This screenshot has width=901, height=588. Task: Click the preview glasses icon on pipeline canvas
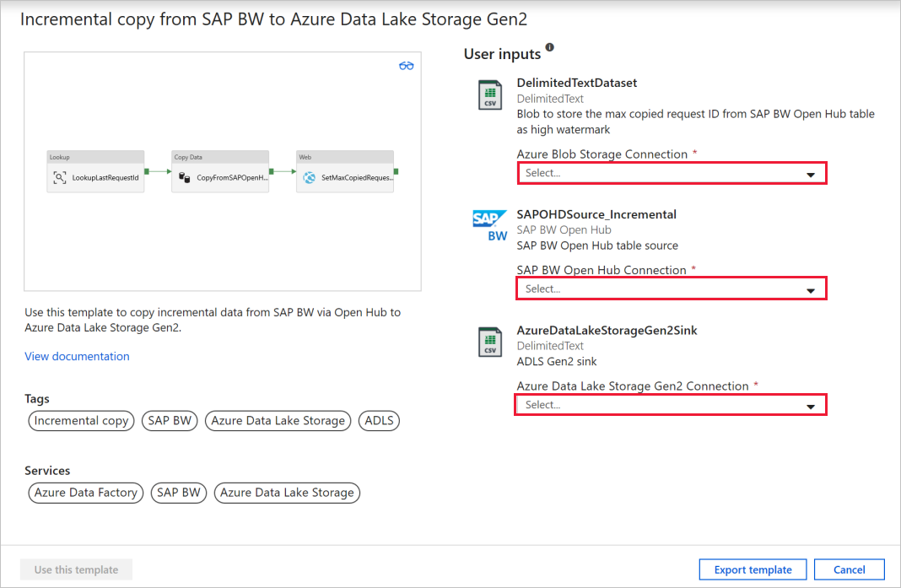[406, 65]
